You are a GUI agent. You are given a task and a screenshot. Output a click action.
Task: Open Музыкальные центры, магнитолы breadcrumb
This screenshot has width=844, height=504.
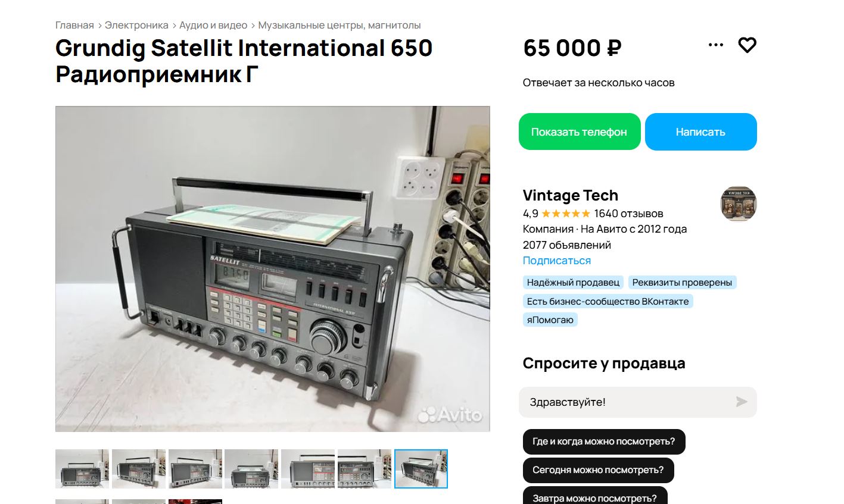340,25
